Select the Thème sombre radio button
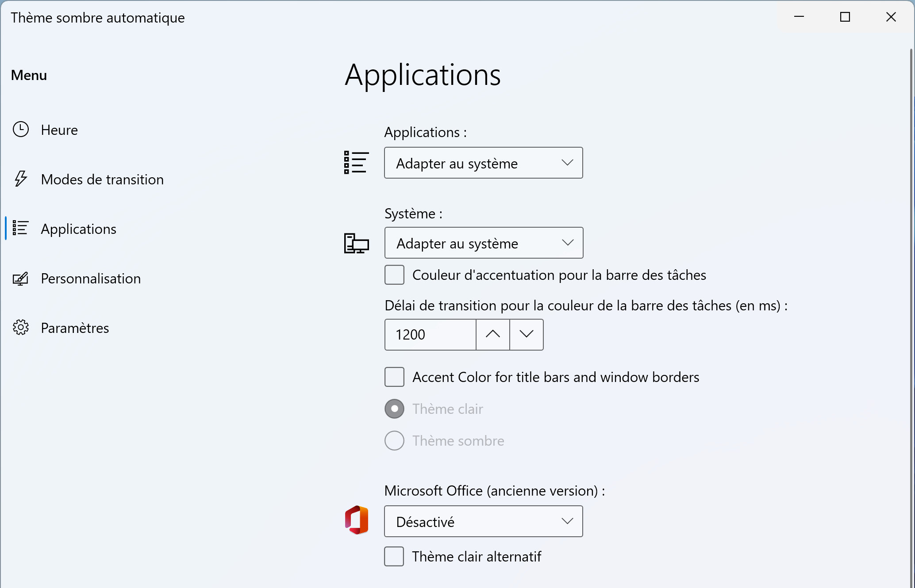This screenshot has width=915, height=588. (x=394, y=441)
